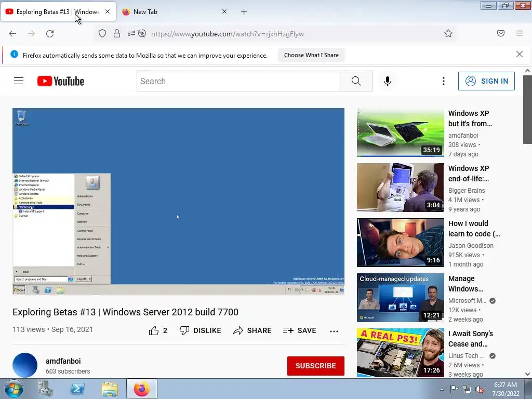The height and width of the screenshot is (399, 532).
Task: Open Server Manager from the taskbar
Action: tap(46, 389)
